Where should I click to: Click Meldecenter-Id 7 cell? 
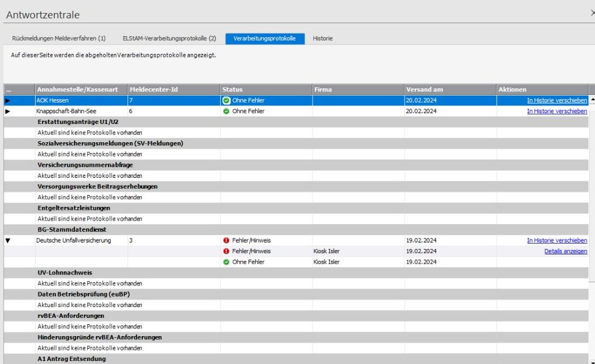174,100
